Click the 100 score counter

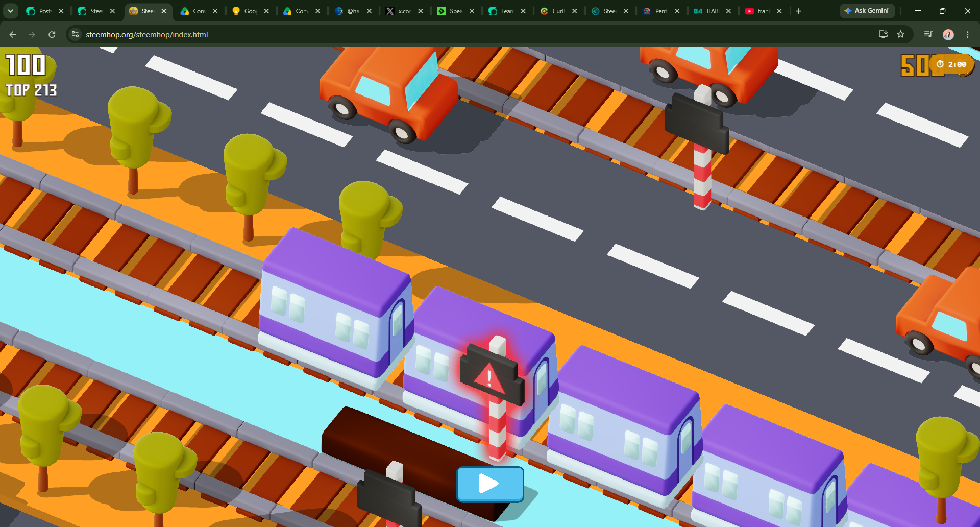coord(26,65)
